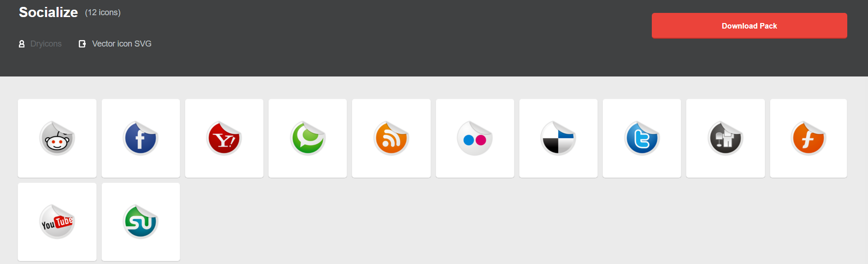Open the Dryicons author link
868x264 pixels.
pyautogui.click(x=46, y=44)
